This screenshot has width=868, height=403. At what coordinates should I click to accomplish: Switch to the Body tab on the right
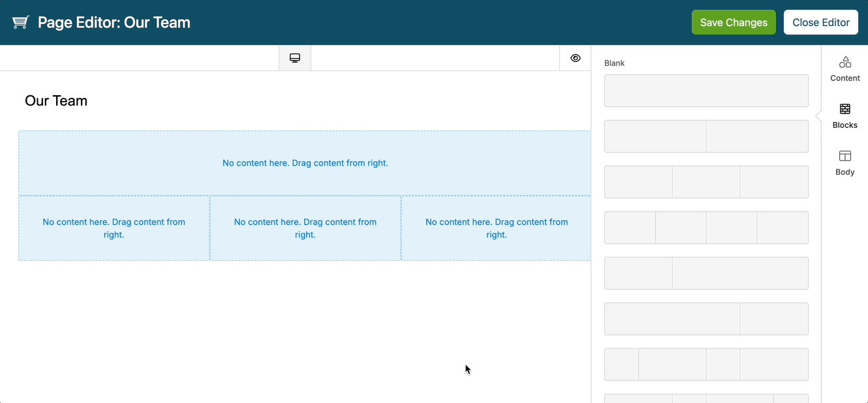tap(845, 162)
